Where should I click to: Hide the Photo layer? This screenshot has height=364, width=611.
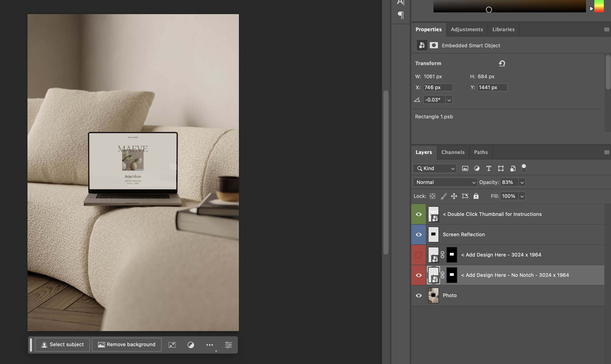[x=419, y=295]
